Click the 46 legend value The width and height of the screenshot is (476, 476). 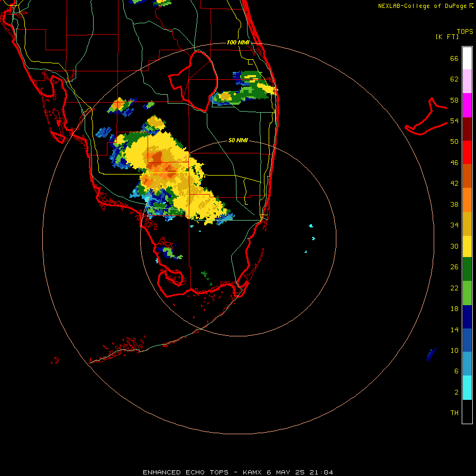(454, 163)
